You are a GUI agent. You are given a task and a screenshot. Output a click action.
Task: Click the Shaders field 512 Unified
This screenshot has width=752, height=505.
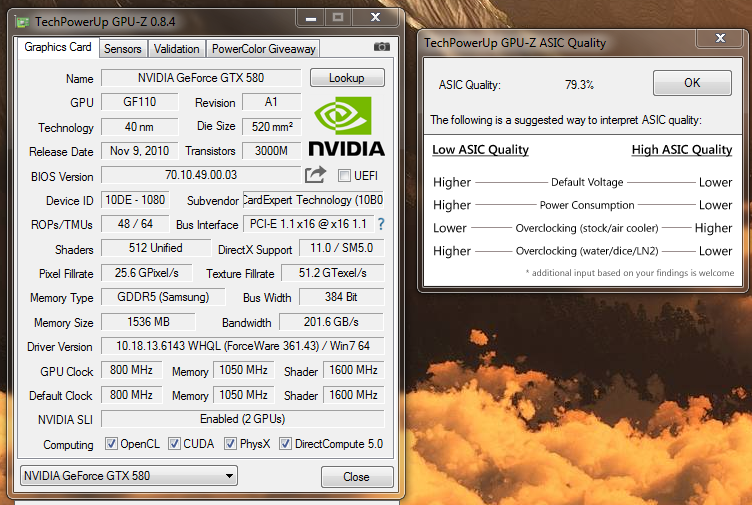(x=156, y=248)
